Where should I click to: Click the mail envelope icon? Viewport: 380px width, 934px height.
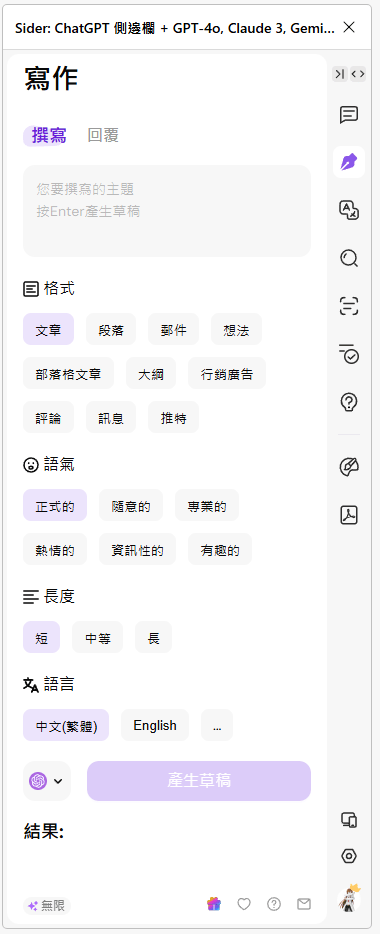304,904
